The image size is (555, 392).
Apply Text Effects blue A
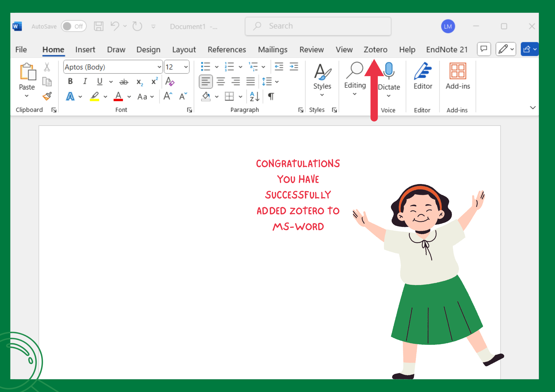70,96
